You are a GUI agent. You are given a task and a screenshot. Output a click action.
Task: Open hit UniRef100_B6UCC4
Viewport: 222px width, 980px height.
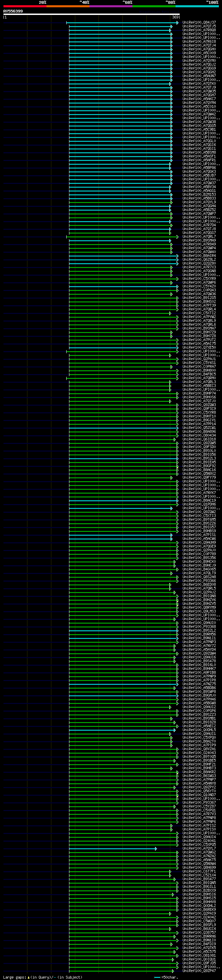(199, 929)
